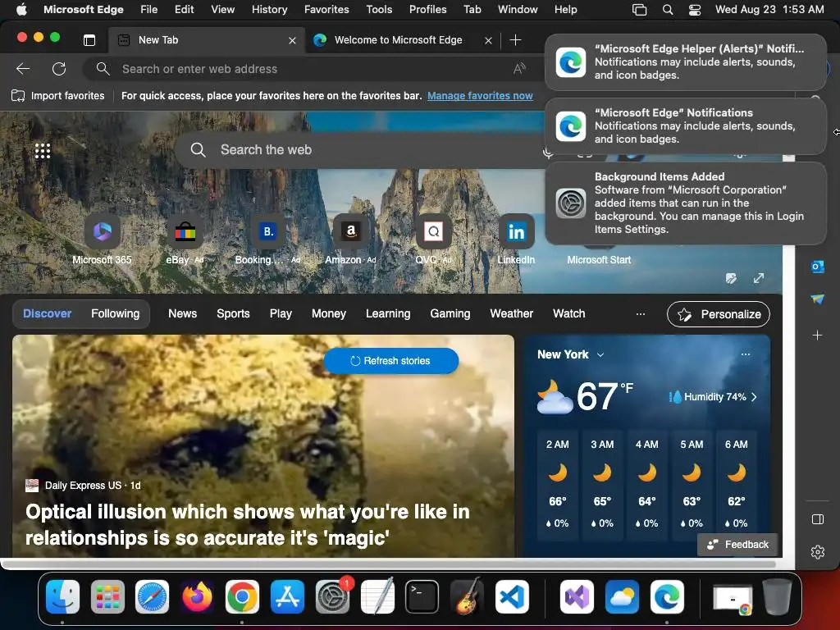This screenshot has width=840, height=630.
Task: Open a new tab with plus button
Action: click(x=515, y=40)
